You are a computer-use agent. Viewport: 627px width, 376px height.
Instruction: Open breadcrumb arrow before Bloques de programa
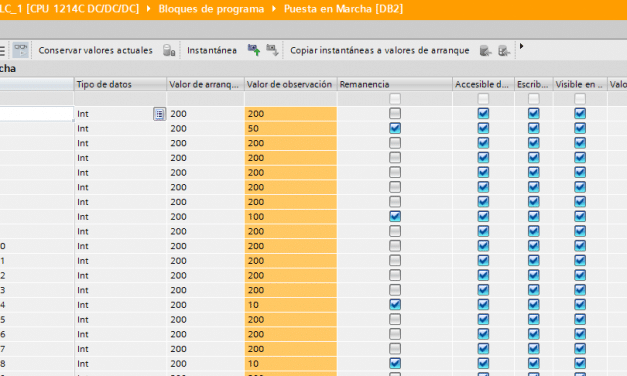[148, 8]
